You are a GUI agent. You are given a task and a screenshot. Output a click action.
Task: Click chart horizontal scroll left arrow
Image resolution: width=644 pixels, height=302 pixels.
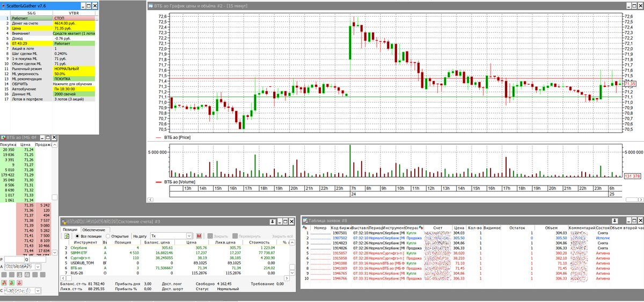(150, 200)
